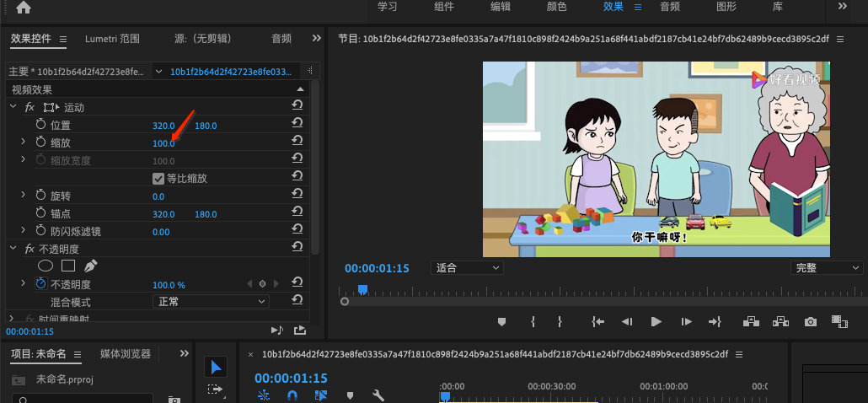Click play-audio-only icon in effect controls
The image size is (868, 403).
coord(276,330)
